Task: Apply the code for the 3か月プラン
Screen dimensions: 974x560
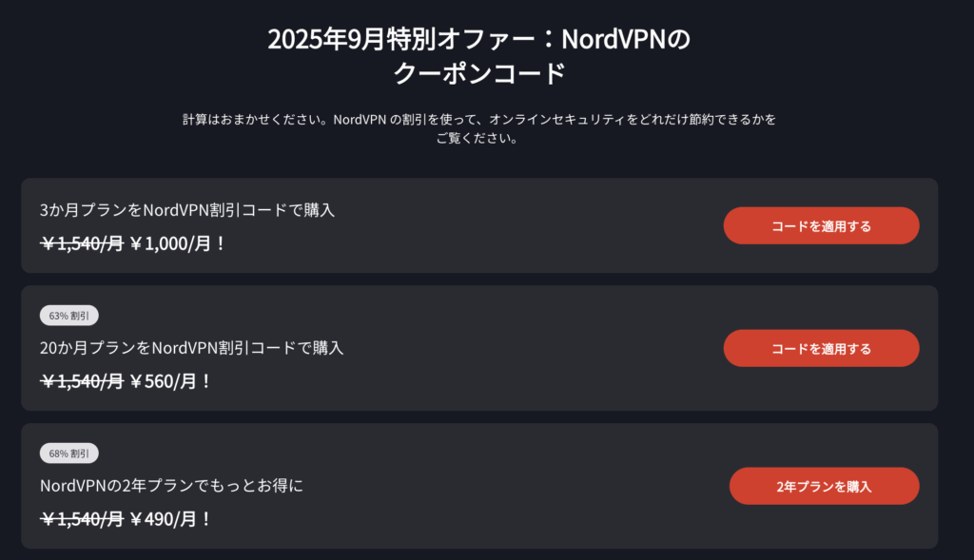Action: pyautogui.click(x=821, y=225)
